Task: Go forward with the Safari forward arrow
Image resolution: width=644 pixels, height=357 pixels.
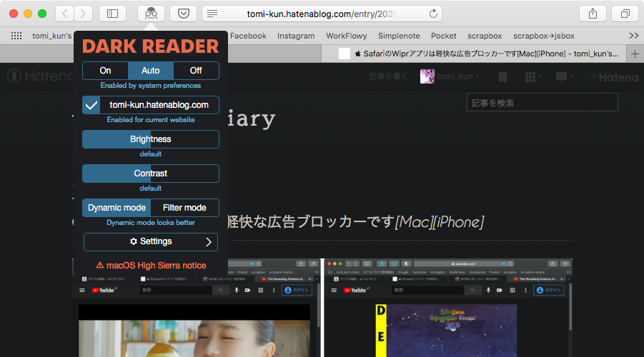Action: pos(84,14)
